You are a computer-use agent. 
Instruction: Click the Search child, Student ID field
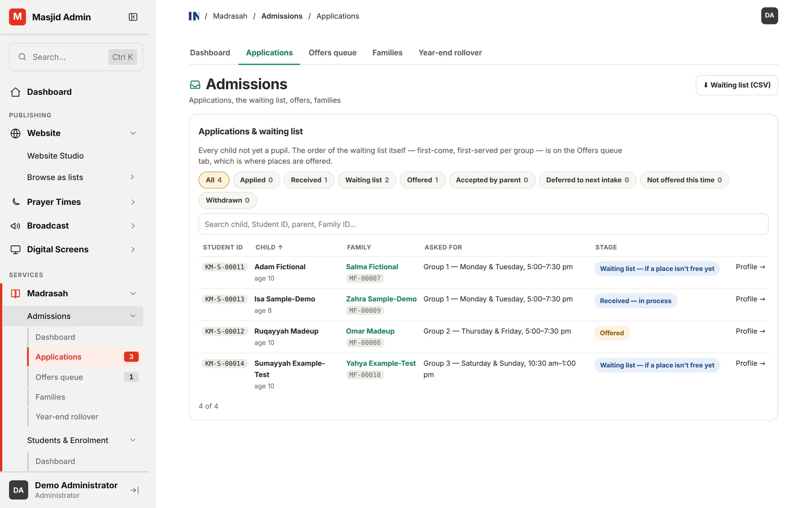483,224
